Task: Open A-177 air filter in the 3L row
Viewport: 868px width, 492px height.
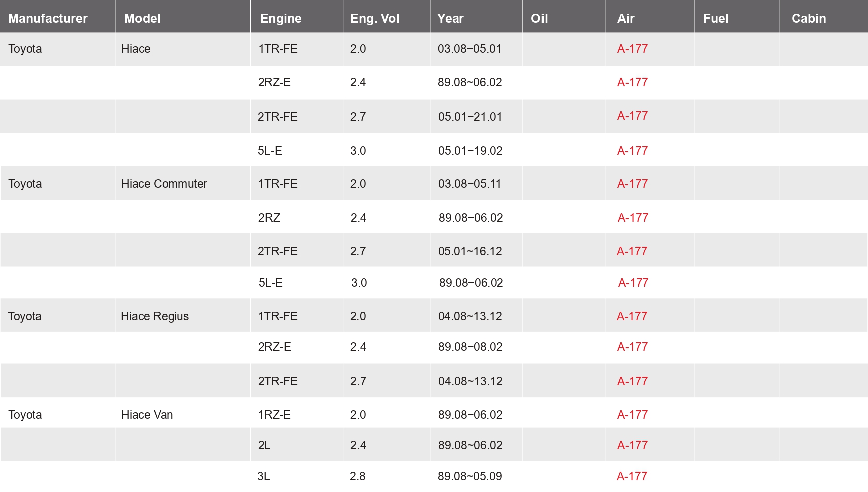Action: (x=632, y=476)
